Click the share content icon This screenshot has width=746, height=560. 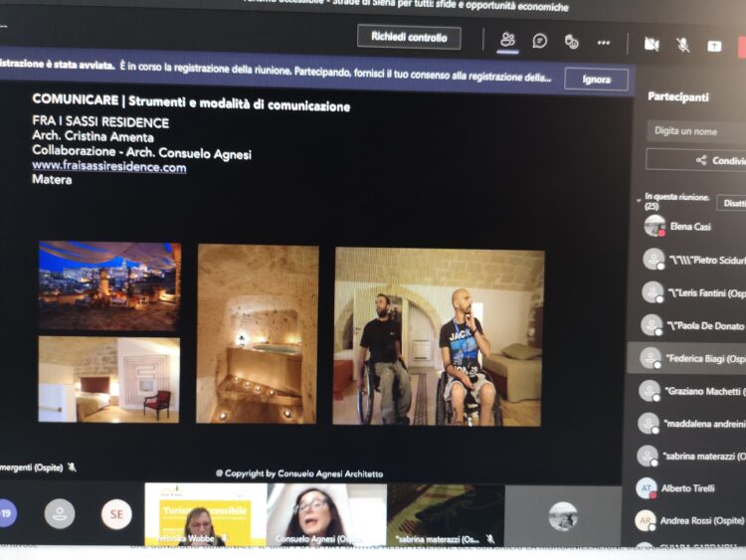point(714,46)
